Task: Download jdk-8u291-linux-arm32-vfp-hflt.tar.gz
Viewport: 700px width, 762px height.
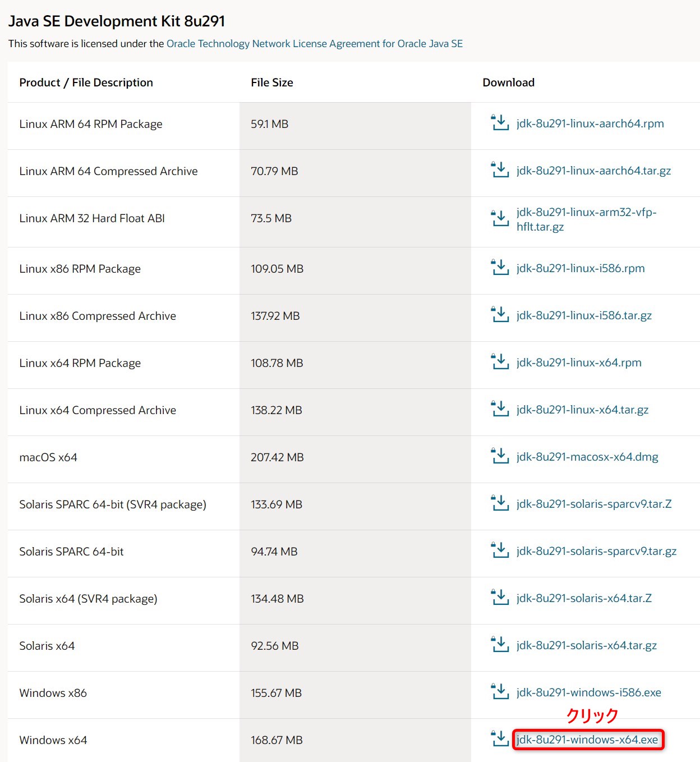Action: click(x=586, y=219)
